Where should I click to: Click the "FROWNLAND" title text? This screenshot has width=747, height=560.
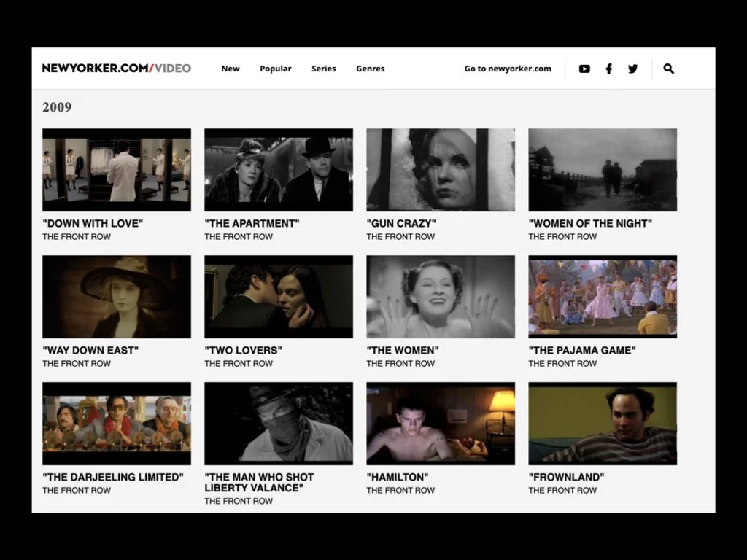point(566,477)
